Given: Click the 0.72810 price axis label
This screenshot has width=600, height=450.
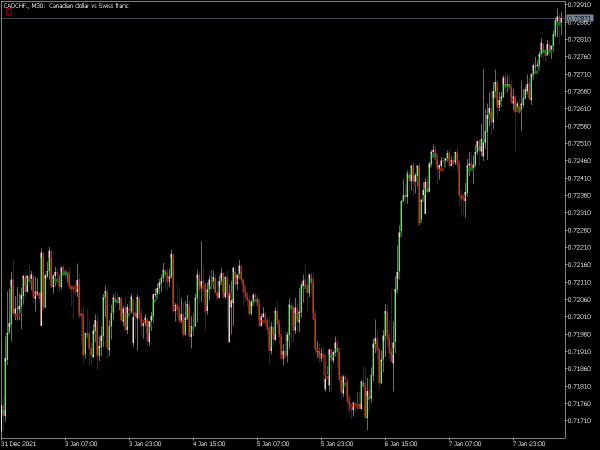Looking at the screenshot, I should (x=579, y=39).
